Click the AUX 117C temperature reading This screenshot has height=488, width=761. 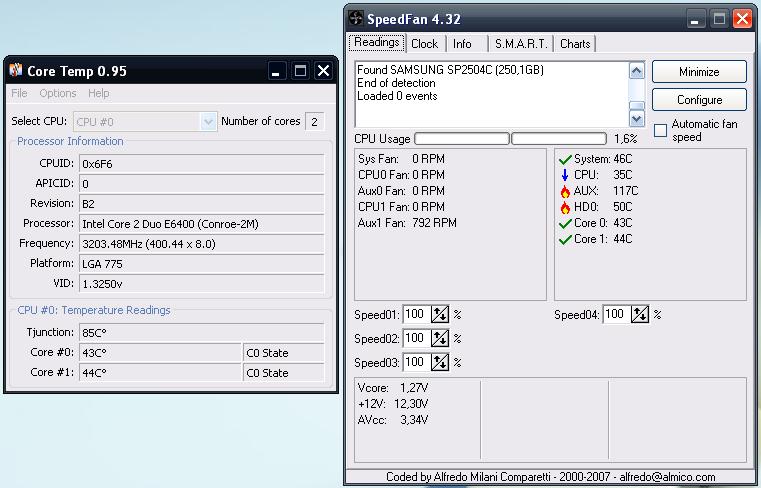point(606,191)
